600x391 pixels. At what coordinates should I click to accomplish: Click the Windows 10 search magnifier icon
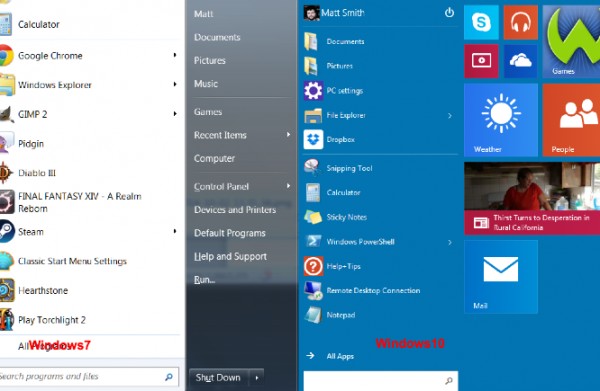pos(448,381)
